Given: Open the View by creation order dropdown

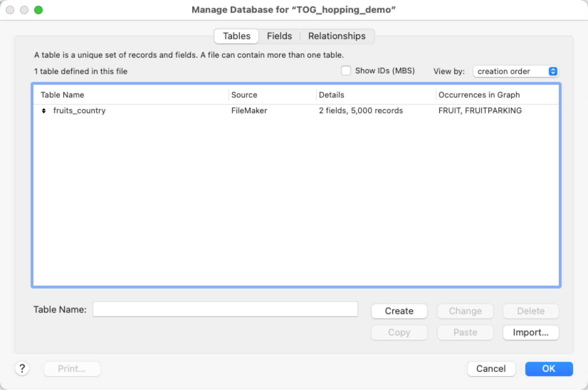Looking at the screenshot, I should coord(515,71).
